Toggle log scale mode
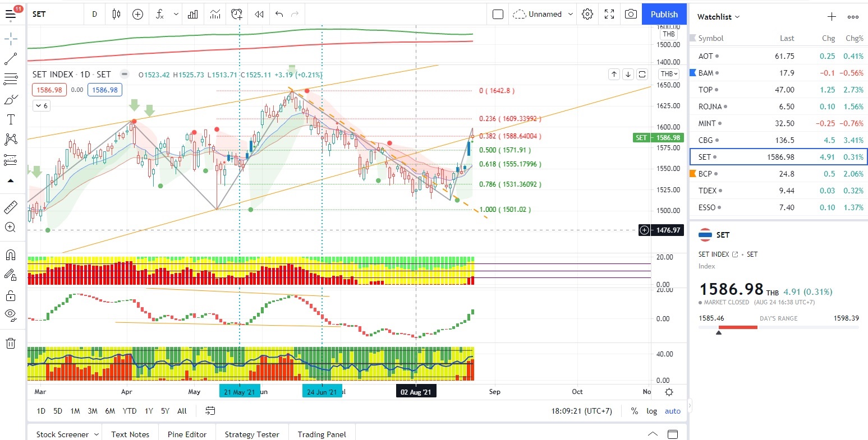The image size is (868, 440). 651,411
